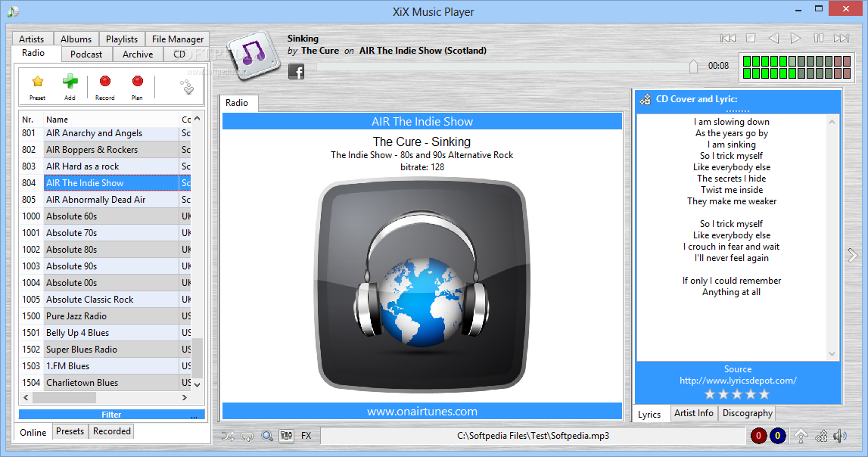The image size is (868, 457).
Task: Click gears icon in CD Cover header
Action: pyautogui.click(x=645, y=100)
